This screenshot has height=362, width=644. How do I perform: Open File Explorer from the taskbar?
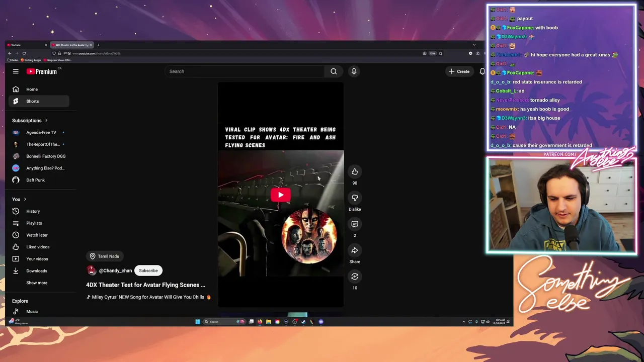click(x=269, y=322)
